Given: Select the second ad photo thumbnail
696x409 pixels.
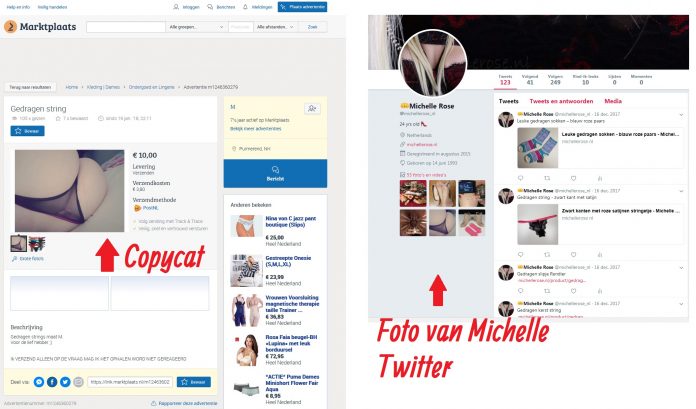Looking at the screenshot, I should click(37, 244).
